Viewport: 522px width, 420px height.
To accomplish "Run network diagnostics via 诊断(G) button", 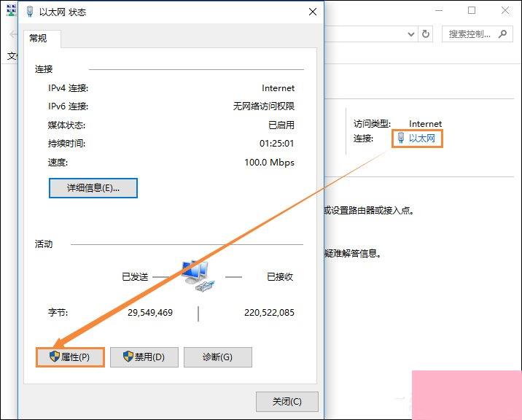I will 218,357.
